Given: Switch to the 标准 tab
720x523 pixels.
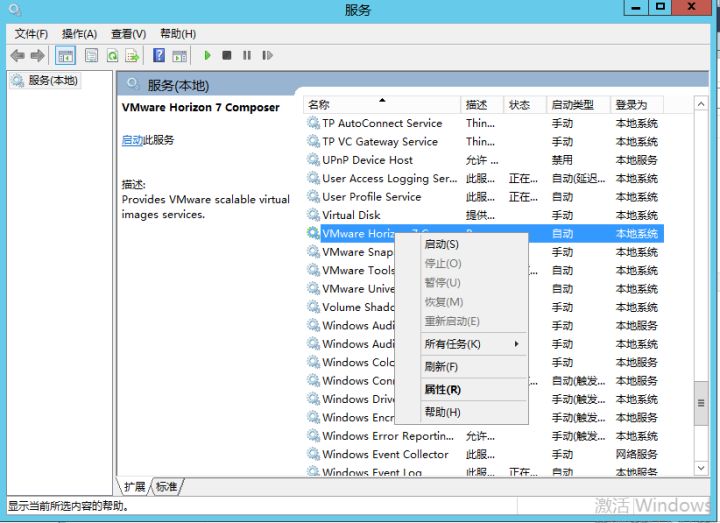Looking at the screenshot, I should (166, 487).
